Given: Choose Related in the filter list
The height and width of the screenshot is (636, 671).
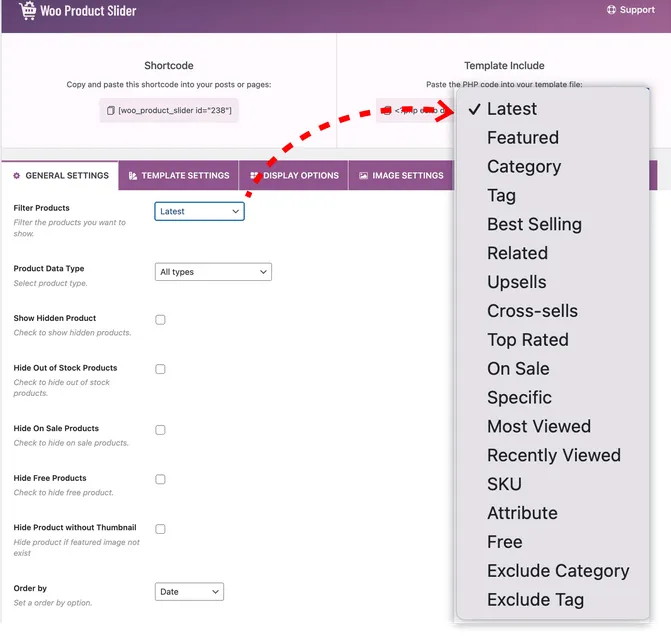Looking at the screenshot, I should (553, 253).
